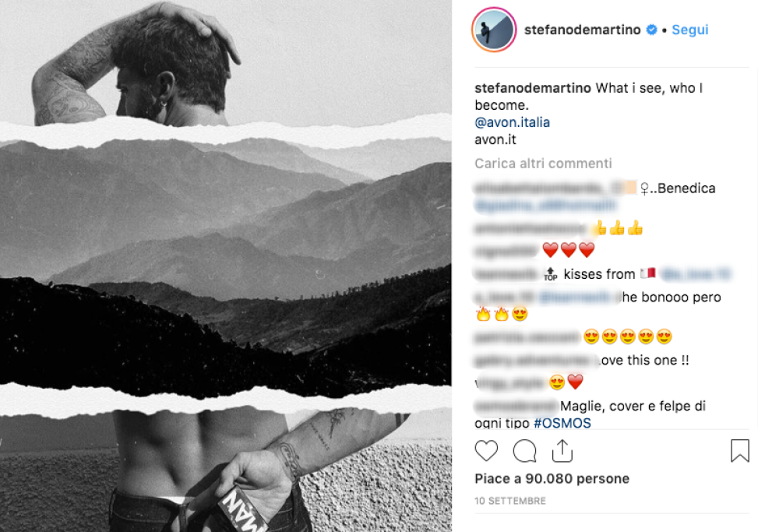Image resolution: width=758 pixels, height=532 pixels.
Task: Open blurred mention after kisses from
Action: point(695,274)
